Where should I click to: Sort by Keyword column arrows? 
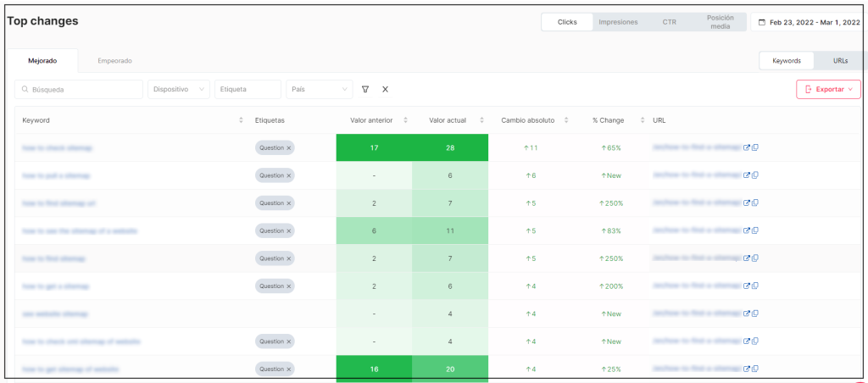(x=242, y=120)
